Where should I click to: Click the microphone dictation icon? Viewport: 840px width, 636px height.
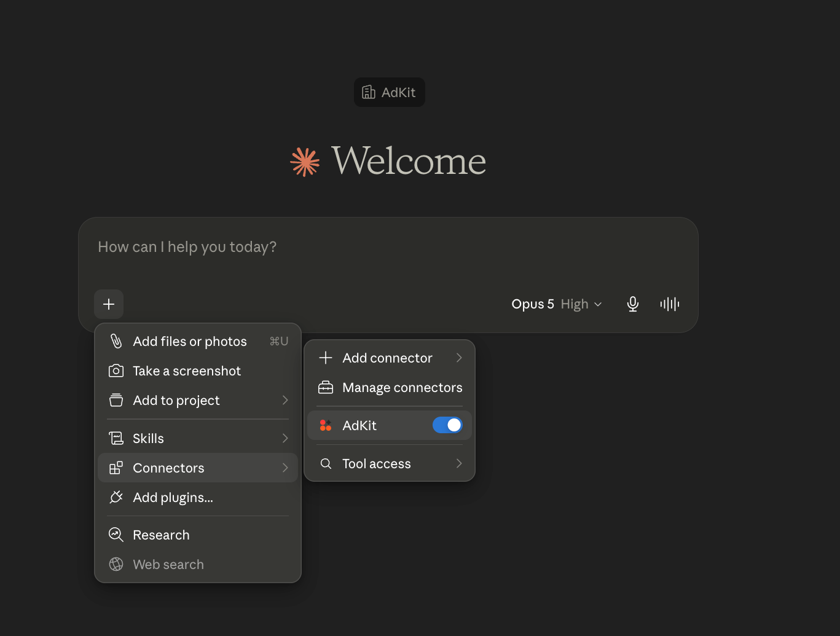coord(633,304)
